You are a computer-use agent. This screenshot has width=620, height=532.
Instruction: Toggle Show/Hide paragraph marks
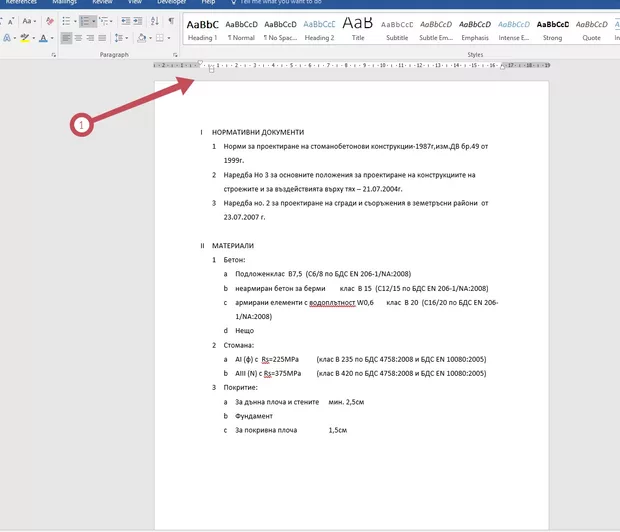click(172, 20)
